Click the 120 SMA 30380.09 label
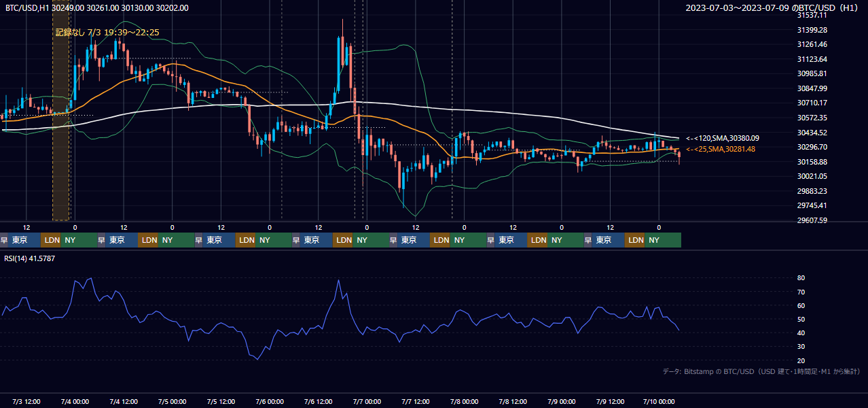Image resolution: width=868 pixels, height=408 pixels. click(x=722, y=138)
